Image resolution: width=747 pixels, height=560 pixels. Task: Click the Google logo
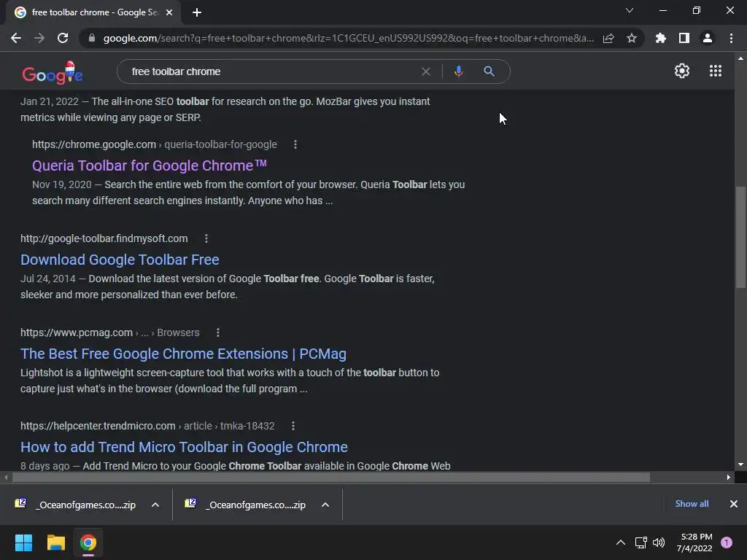[53, 73]
